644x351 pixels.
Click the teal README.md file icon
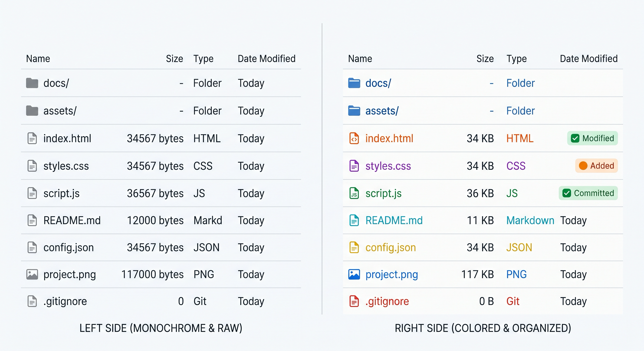tap(354, 220)
